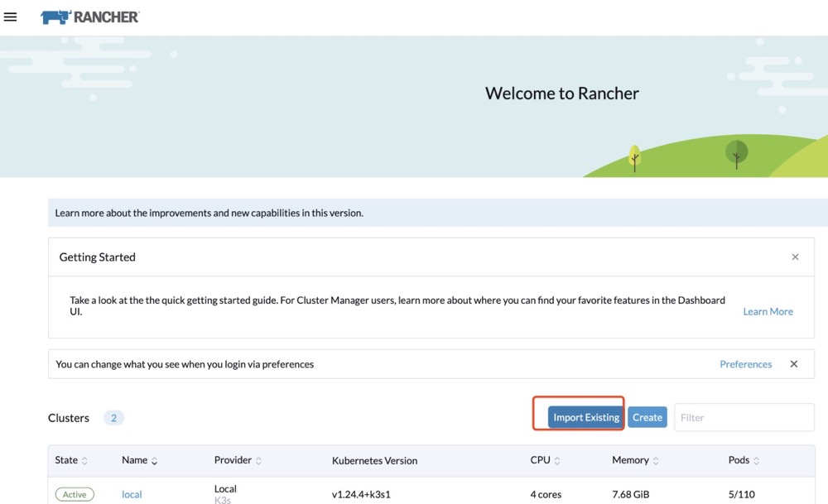The height and width of the screenshot is (504, 828).
Task: Select the 4 cores CPU cell
Action: coord(546,495)
